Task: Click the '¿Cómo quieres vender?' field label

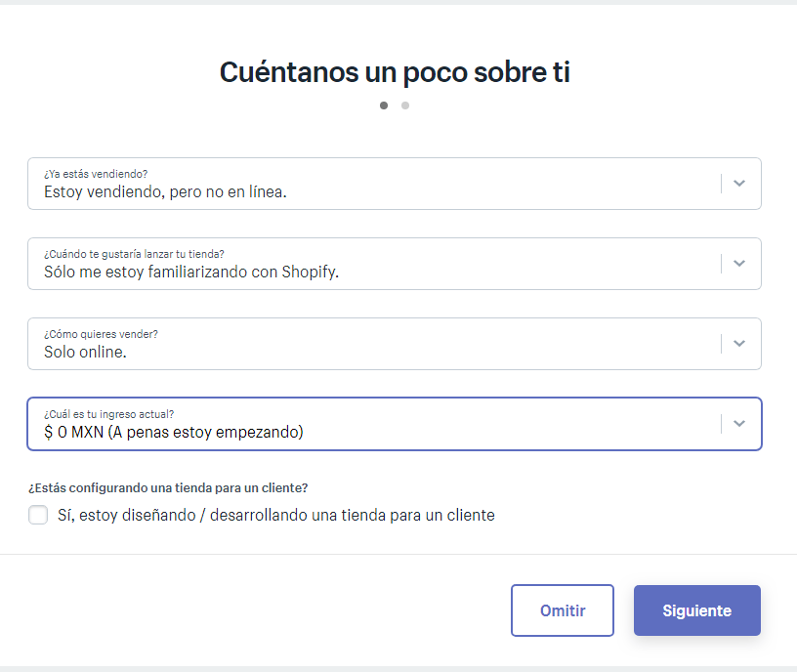Action: (101, 334)
